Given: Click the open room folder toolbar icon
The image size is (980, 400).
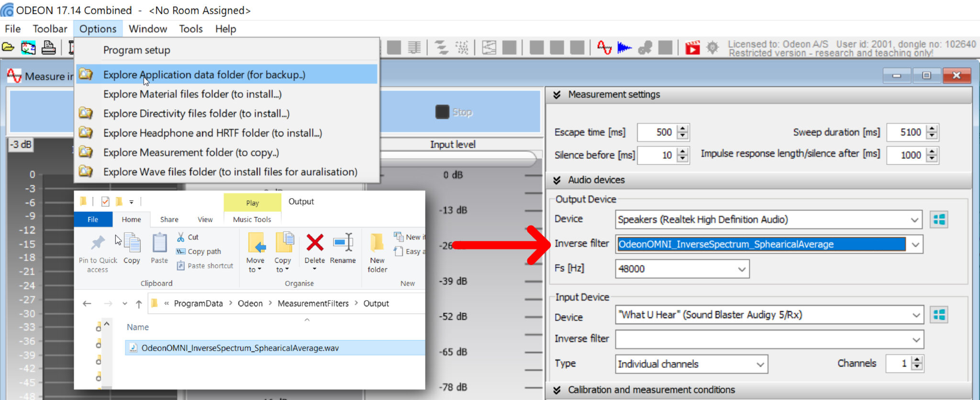Looking at the screenshot, I should 8,47.
